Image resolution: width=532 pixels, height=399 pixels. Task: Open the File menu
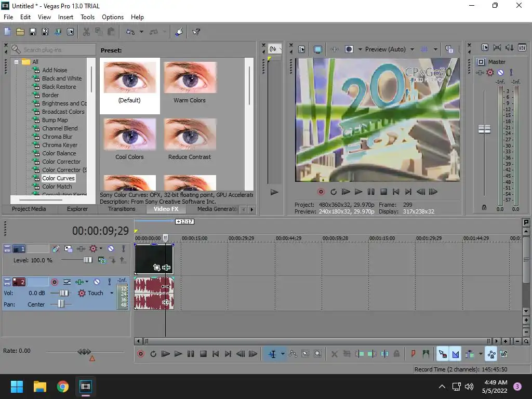click(8, 17)
